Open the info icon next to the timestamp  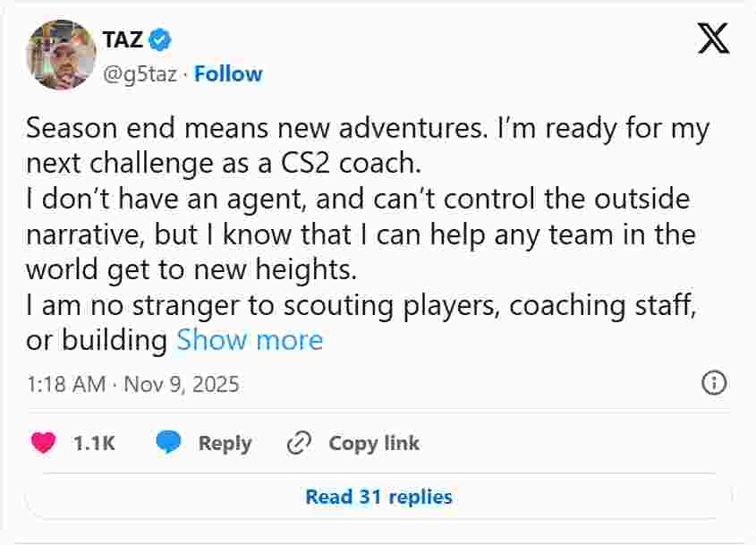713,383
